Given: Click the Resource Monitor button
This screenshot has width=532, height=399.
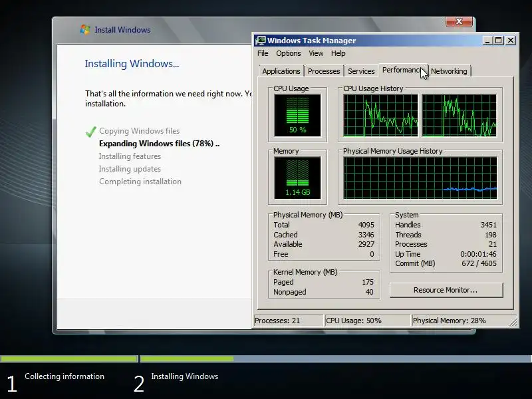Looking at the screenshot, I should point(446,290).
